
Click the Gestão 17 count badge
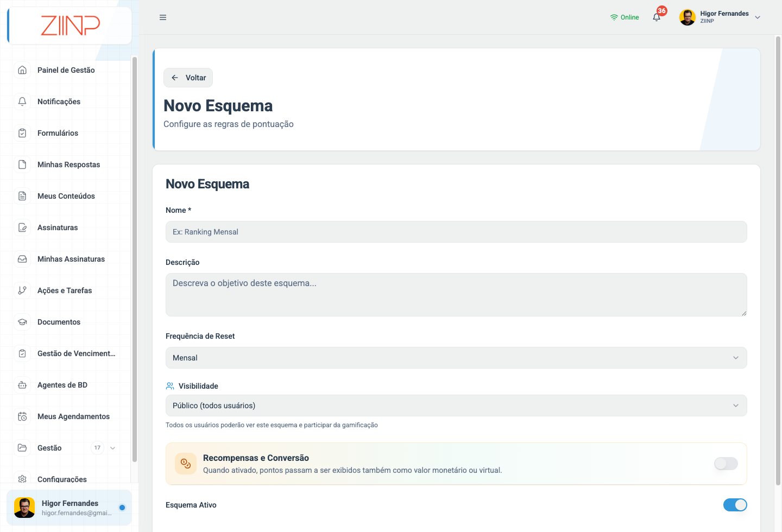pyautogui.click(x=97, y=448)
